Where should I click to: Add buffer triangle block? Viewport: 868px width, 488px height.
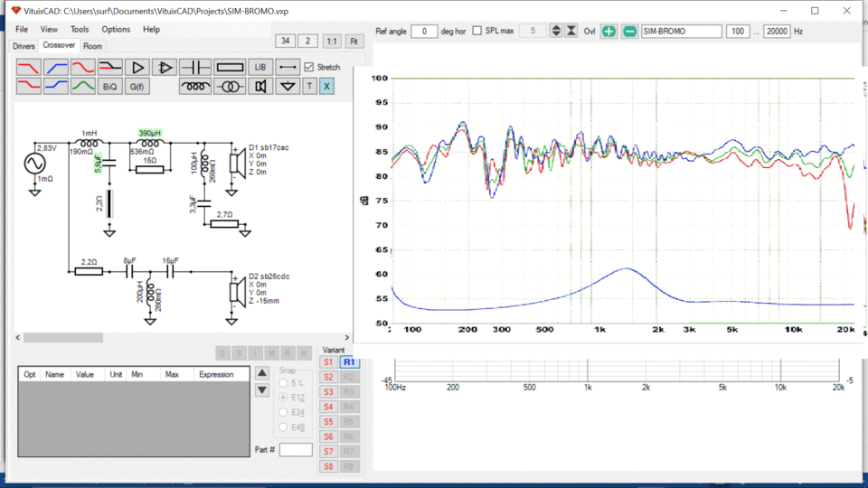point(137,68)
